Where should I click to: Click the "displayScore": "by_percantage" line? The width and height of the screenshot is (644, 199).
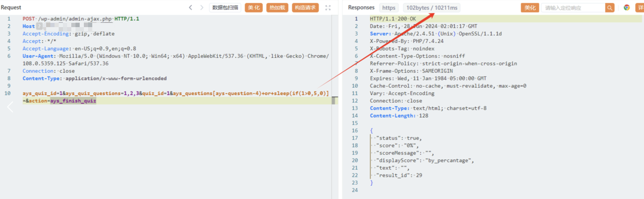[x=425, y=161]
